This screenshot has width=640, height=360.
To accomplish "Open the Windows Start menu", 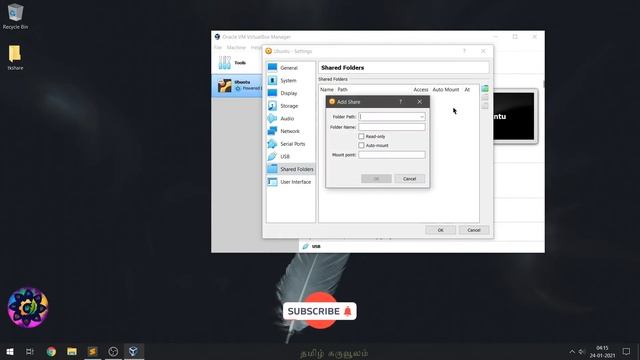I will coord(10,351).
